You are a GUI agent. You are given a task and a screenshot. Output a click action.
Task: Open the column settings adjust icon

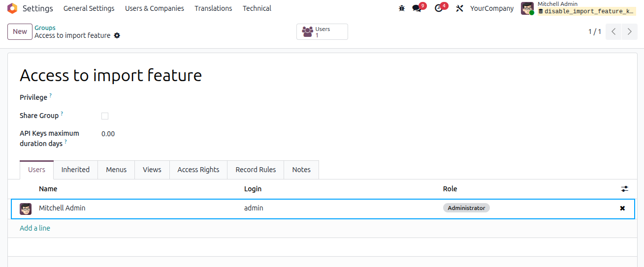(x=625, y=189)
